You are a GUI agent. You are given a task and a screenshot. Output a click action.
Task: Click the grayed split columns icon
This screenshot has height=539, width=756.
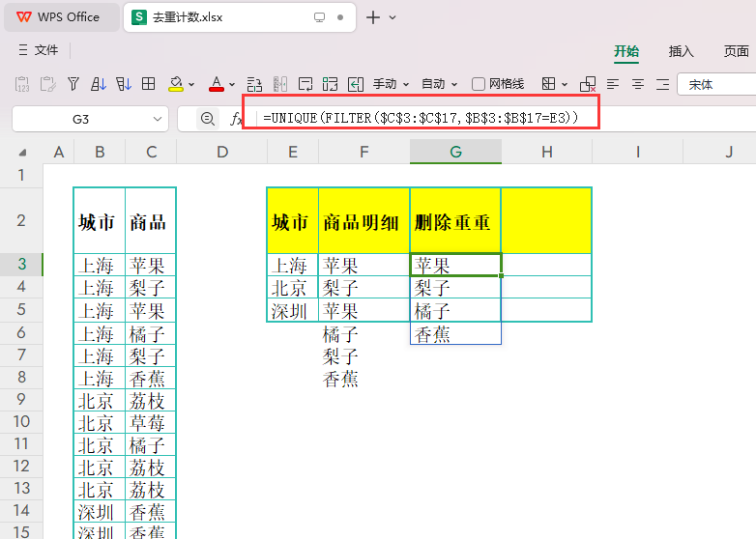(x=280, y=84)
